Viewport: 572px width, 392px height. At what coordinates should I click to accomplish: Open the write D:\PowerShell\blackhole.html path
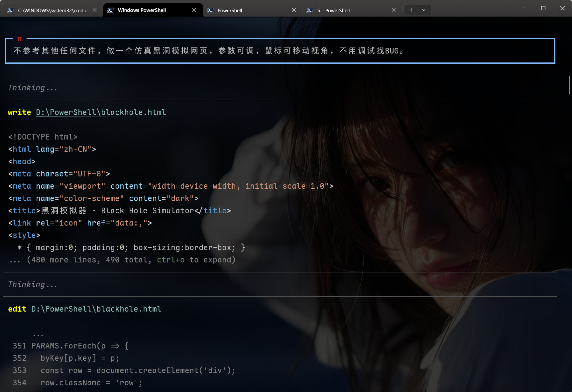101,112
